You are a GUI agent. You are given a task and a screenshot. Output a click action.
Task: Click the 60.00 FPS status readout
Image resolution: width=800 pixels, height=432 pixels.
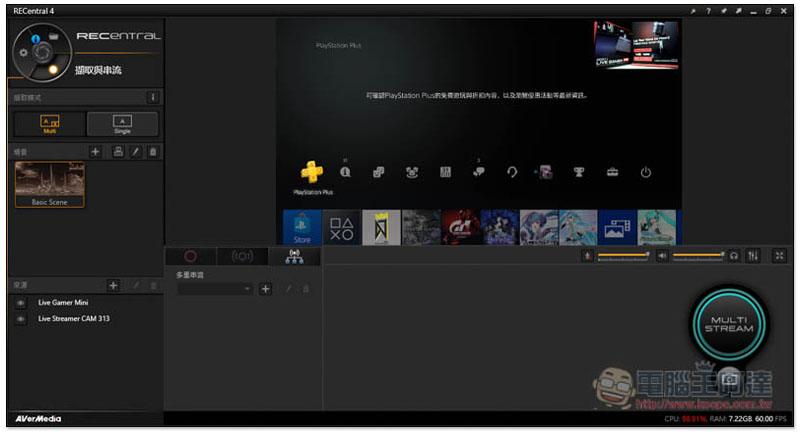(x=770, y=419)
